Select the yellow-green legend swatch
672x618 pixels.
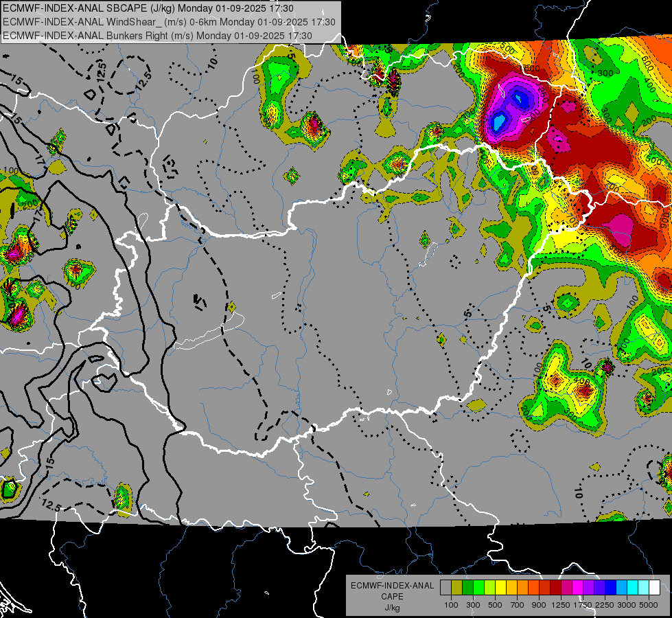[489, 588]
